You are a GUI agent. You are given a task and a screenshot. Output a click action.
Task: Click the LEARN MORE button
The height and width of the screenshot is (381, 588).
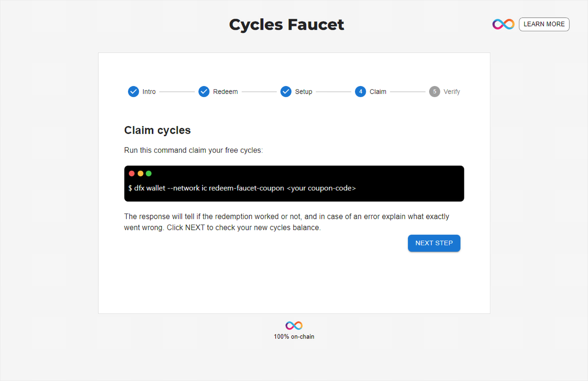pyautogui.click(x=544, y=24)
